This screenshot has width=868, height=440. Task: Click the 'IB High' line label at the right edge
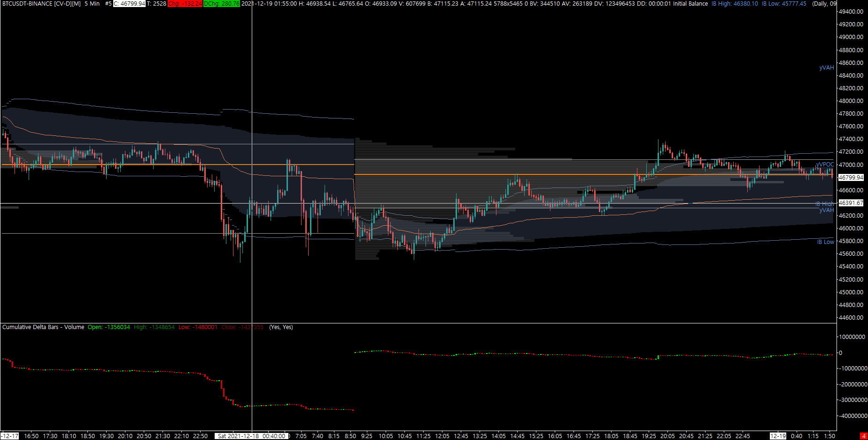coord(825,204)
